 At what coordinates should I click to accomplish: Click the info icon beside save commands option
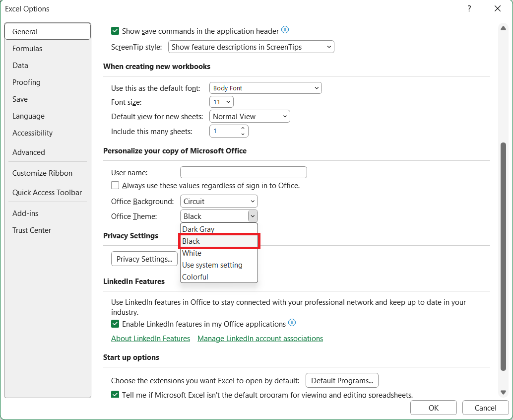pos(285,30)
